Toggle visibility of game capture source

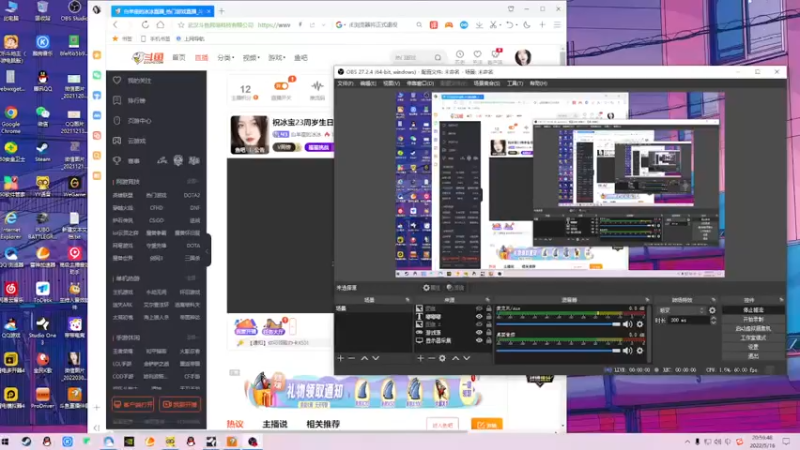pyautogui.click(x=479, y=333)
